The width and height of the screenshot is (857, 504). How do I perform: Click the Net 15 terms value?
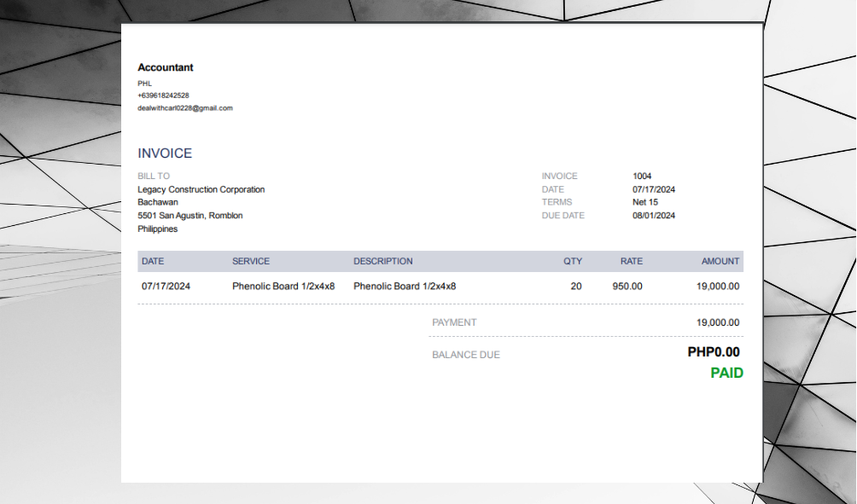pos(645,202)
